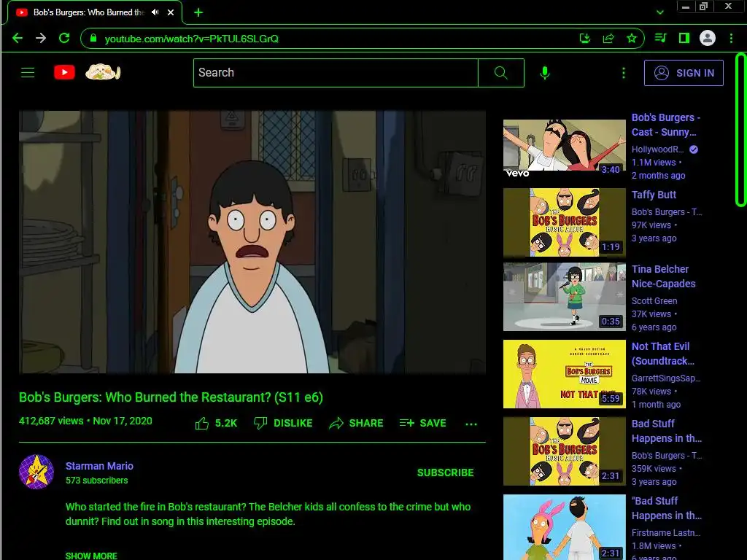Select the Bob's Burgers browser tab
Viewport: 747px width, 560px height.
95,12
